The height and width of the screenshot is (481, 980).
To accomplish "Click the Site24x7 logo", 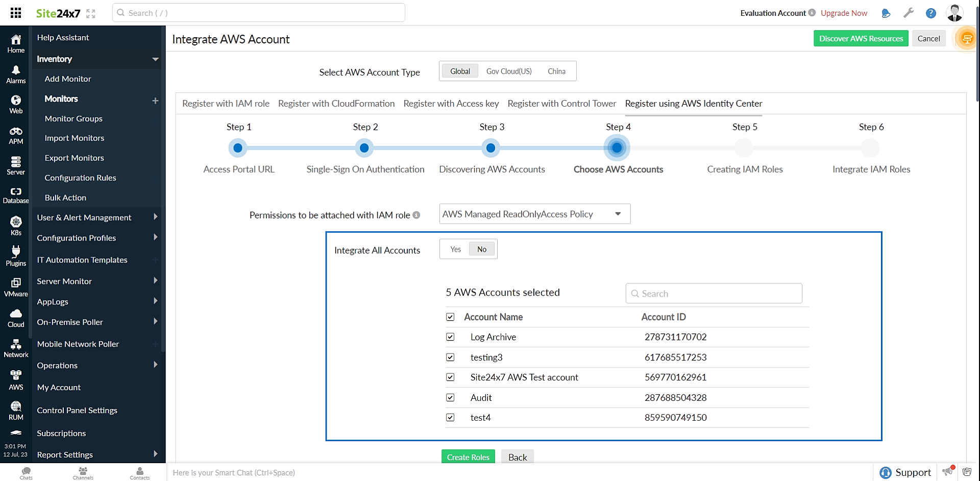I will pyautogui.click(x=58, y=13).
